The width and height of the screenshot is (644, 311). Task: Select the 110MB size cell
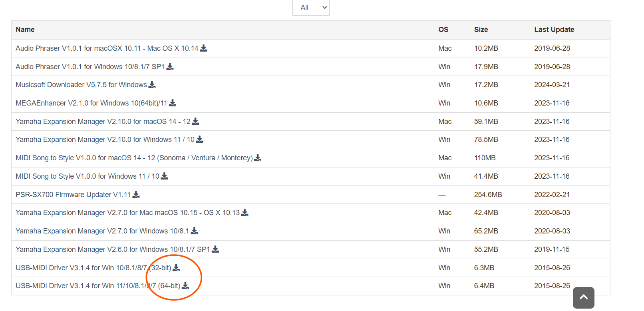[x=500, y=158]
